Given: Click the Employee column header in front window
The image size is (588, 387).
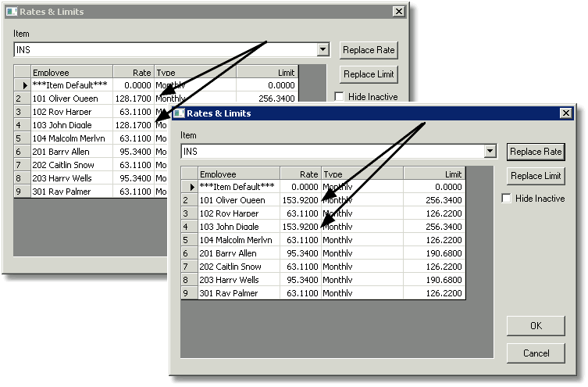Looking at the screenshot, I should [x=239, y=174].
